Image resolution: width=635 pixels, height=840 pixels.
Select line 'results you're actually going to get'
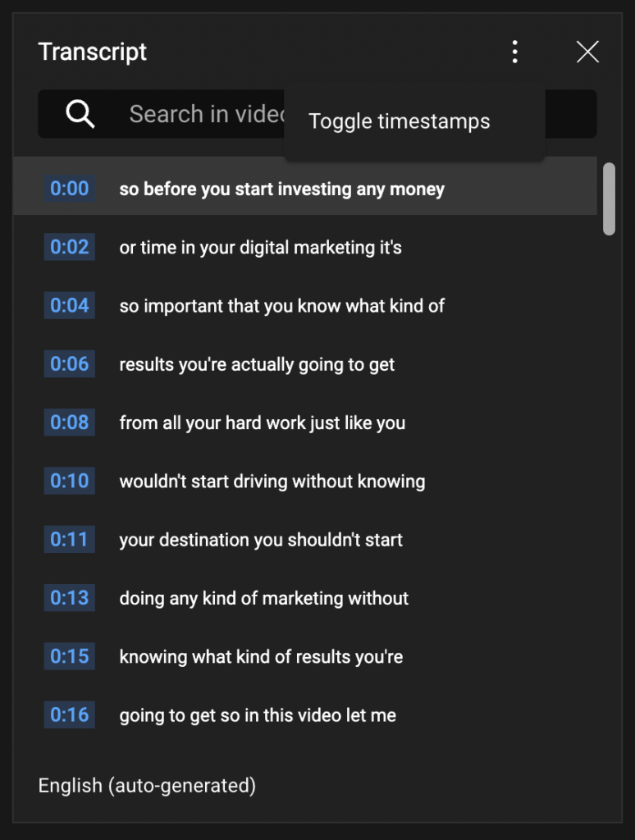[305, 364]
